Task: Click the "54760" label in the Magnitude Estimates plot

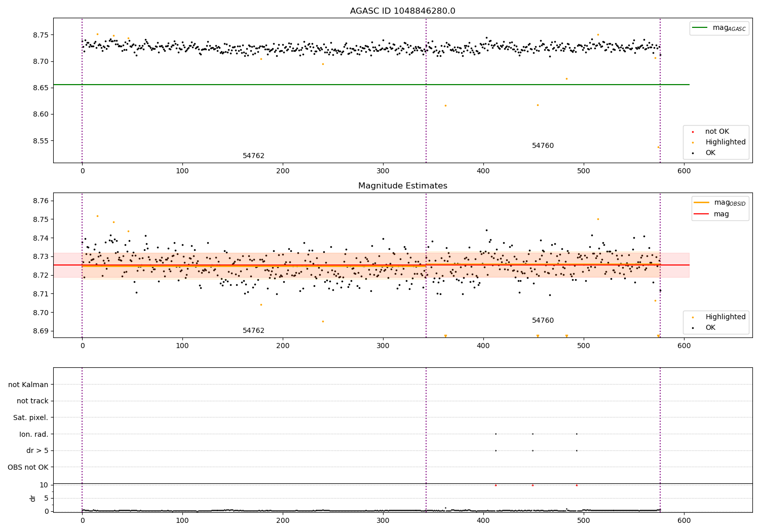Action: tap(543, 321)
